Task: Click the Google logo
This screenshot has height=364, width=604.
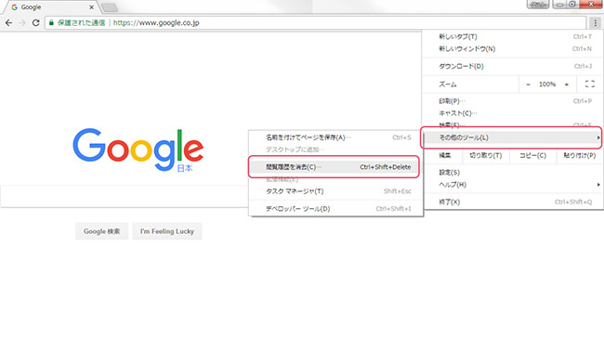Action: click(138, 149)
